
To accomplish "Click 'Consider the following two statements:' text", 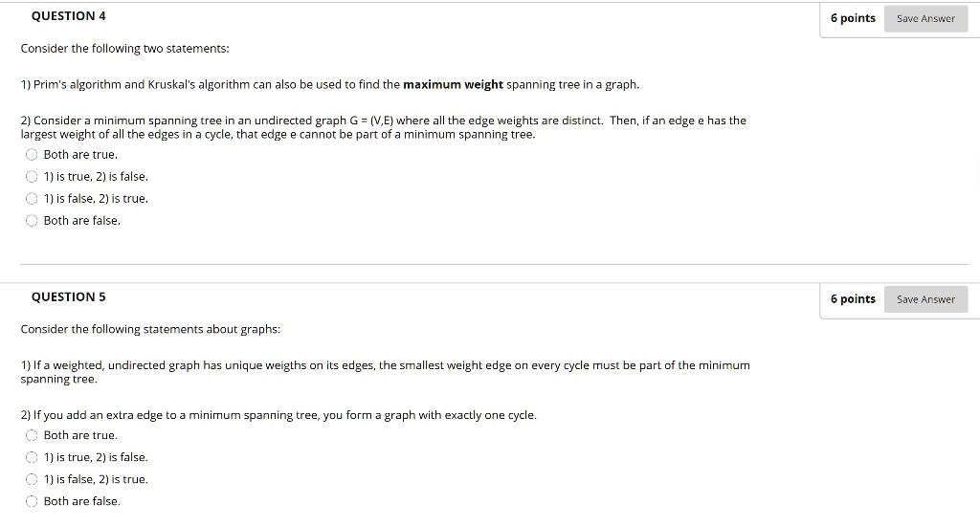I will pyautogui.click(x=125, y=49).
